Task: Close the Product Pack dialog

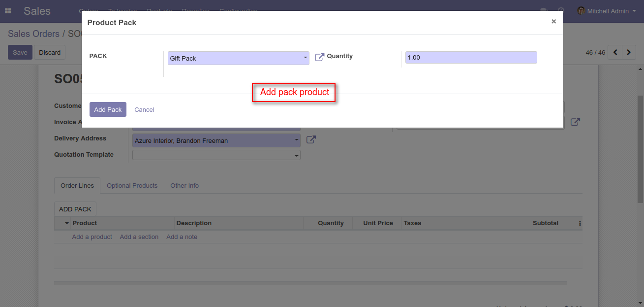Action: coord(553,22)
